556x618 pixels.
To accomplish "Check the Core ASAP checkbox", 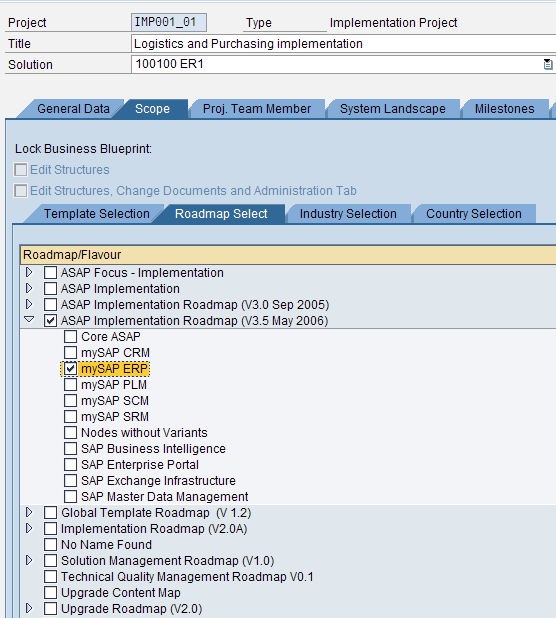I will coord(71,337).
